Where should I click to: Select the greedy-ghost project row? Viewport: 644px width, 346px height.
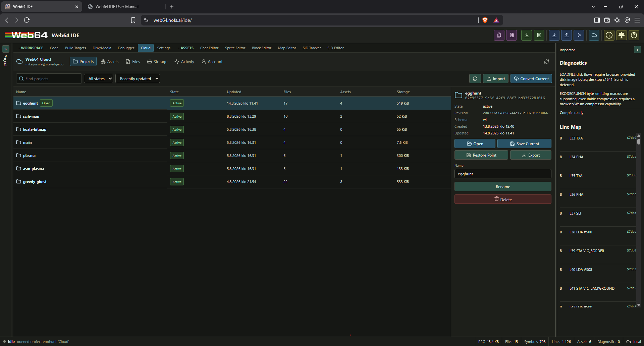(232, 182)
